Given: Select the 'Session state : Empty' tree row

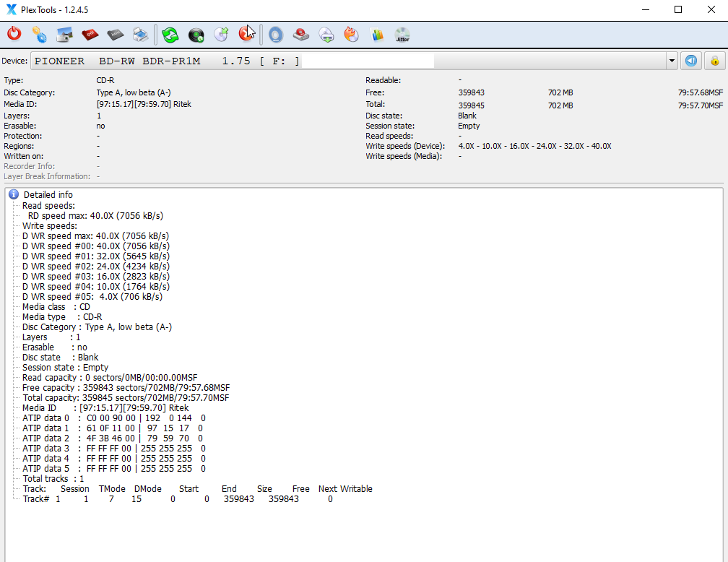Looking at the screenshot, I should click(x=65, y=368).
